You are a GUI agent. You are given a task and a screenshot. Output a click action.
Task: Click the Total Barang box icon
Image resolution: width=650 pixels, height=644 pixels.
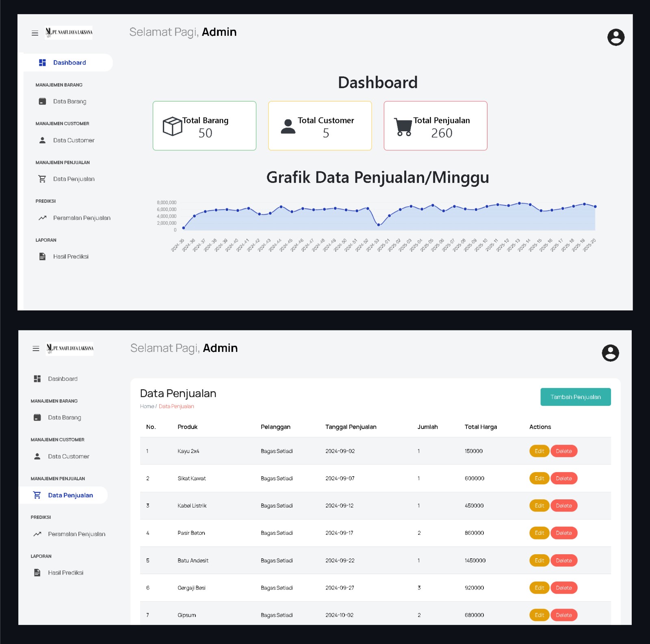coord(172,126)
